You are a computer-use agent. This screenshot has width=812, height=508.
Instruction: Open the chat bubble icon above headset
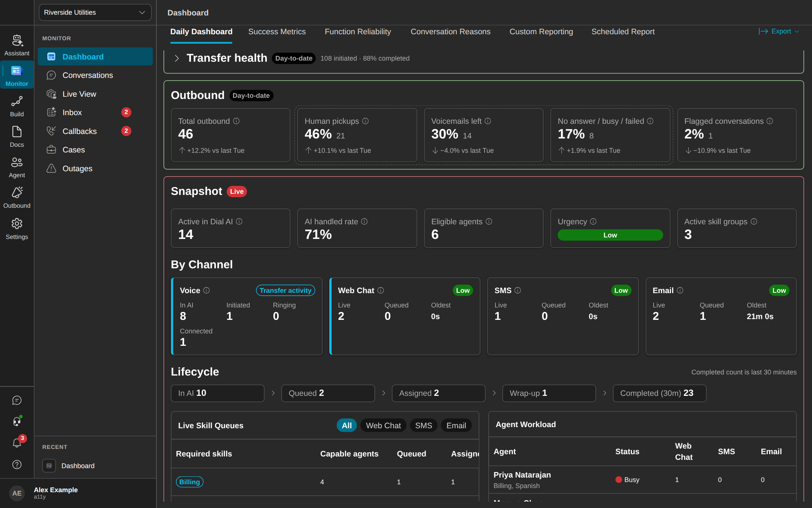(17, 400)
